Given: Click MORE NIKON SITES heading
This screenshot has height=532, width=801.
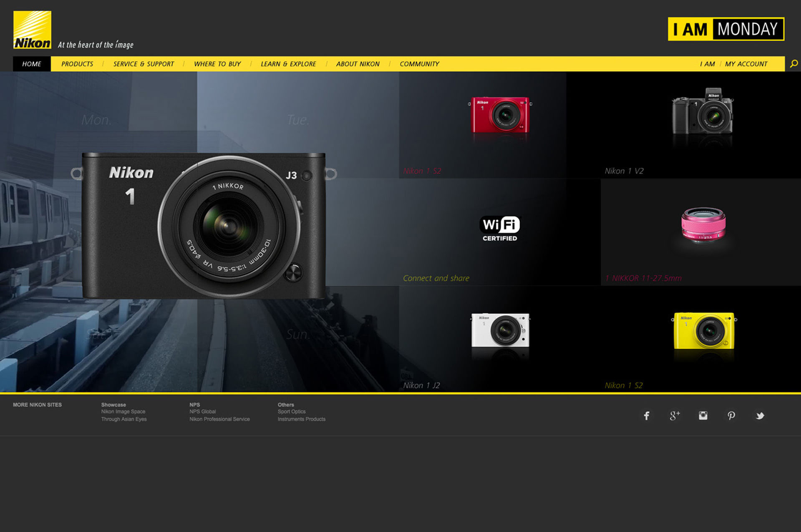Looking at the screenshot, I should pyautogui.click(x=37, y=405).
